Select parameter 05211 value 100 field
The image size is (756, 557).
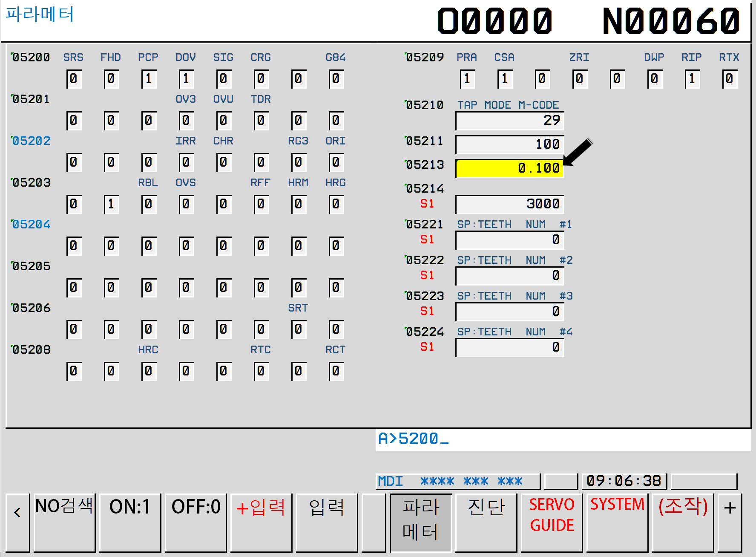pyautogui.click(x=510, y=144)
